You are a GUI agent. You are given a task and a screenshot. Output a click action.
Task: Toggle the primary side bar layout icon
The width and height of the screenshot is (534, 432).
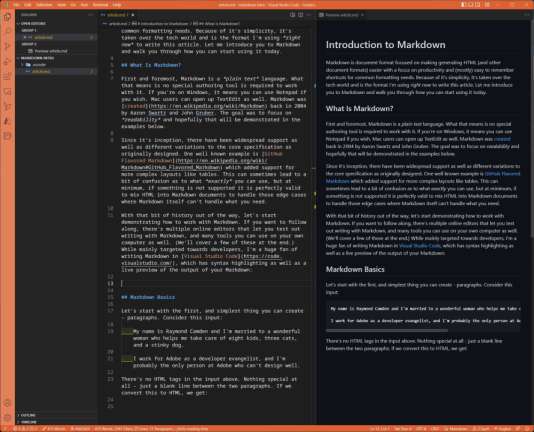click(x=464, y=4)
